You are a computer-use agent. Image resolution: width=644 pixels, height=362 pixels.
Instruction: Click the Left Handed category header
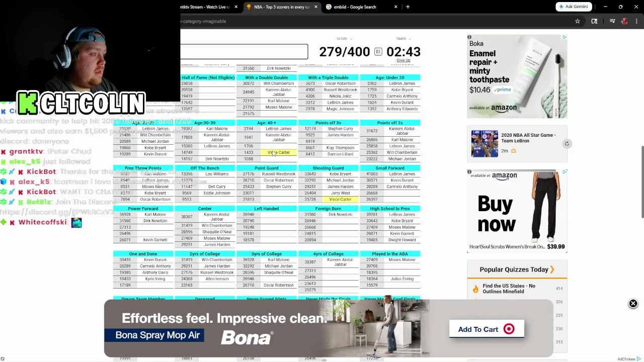click(x=267, y=209)
